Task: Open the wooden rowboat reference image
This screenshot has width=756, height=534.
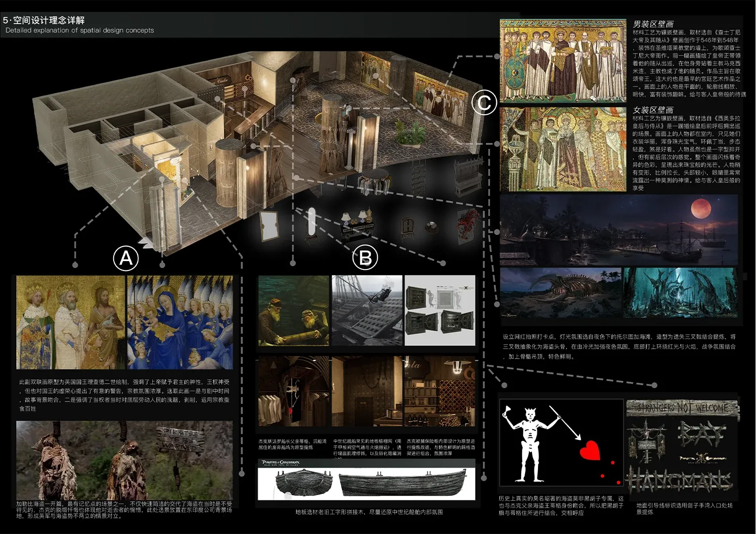Action: click(x=366, y=480)
